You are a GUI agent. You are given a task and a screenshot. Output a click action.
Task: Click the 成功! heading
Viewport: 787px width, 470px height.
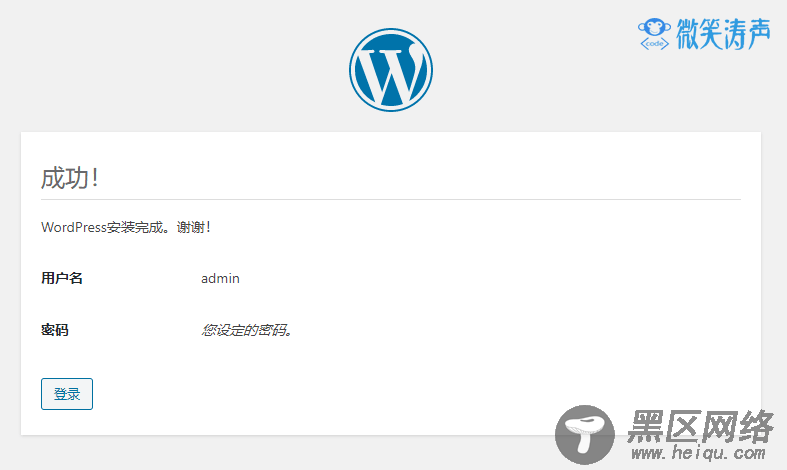click(69, 178)
